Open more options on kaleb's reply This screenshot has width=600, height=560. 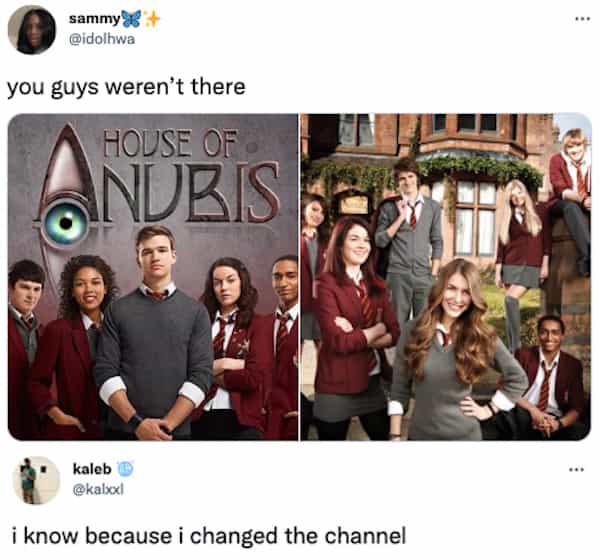(x=576, y=469)
